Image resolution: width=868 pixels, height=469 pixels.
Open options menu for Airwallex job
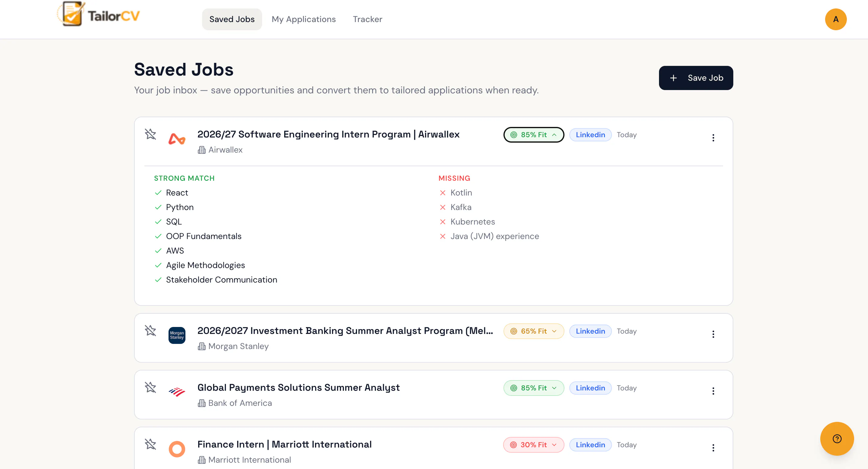pos(713,137)
